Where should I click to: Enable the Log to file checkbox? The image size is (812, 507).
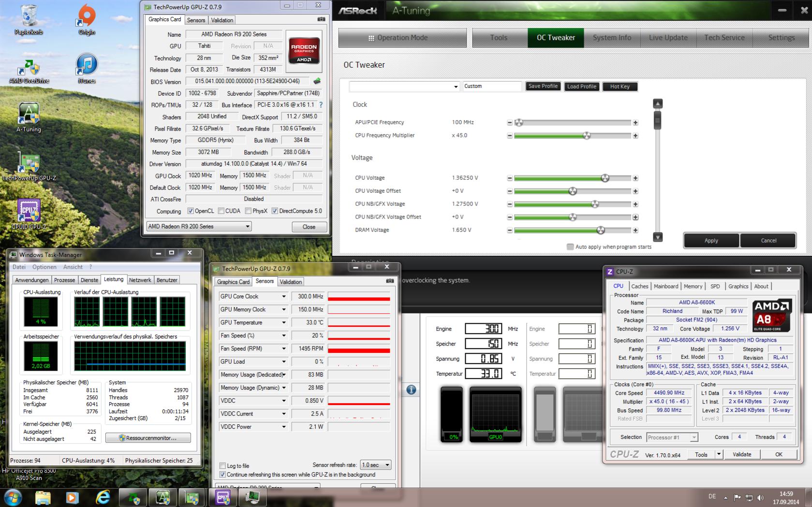click(x=222, y=466)
